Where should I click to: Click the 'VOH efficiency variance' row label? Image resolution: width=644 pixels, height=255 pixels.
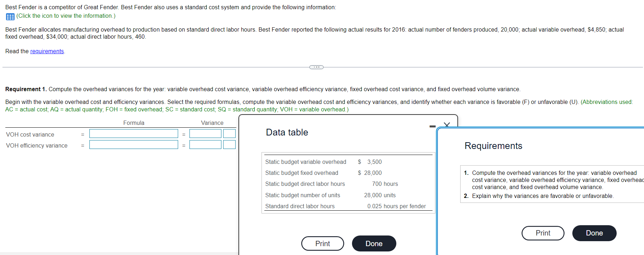[37, 146]
